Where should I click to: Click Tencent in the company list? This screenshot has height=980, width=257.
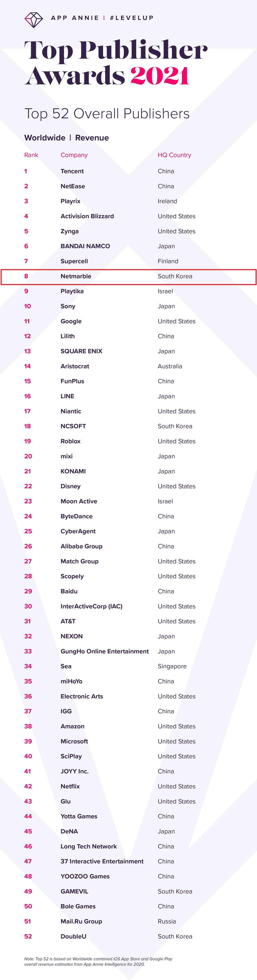(x=72, y=171)
